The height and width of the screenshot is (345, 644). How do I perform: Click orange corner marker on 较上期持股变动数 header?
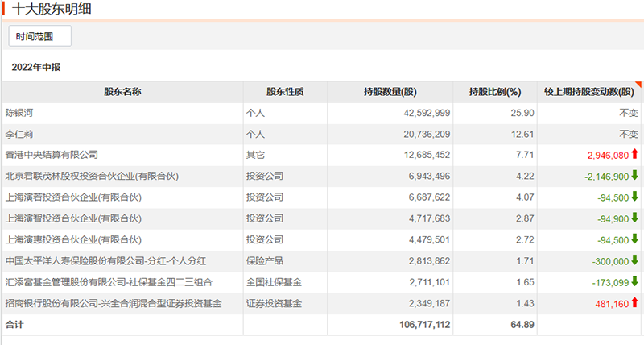(639, 85)
